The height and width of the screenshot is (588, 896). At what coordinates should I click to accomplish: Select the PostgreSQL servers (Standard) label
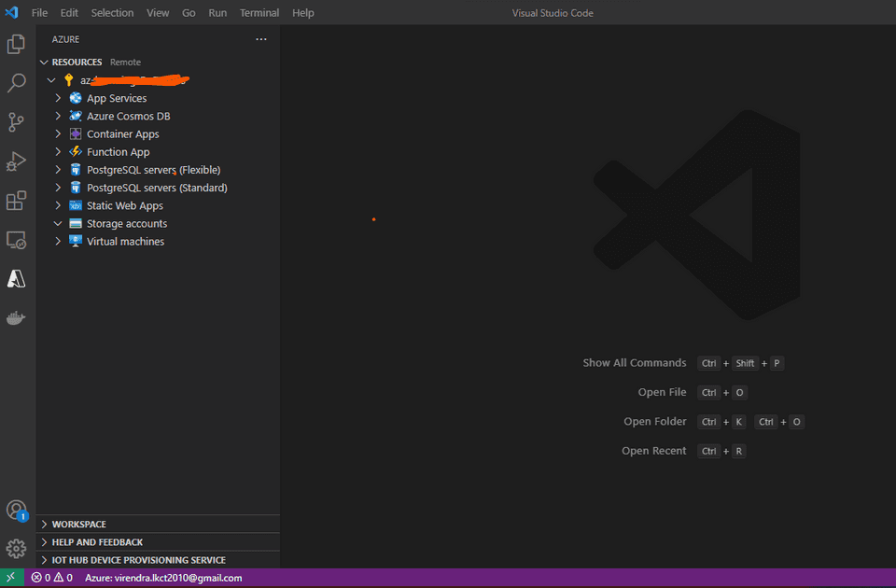tap(157, 188)
